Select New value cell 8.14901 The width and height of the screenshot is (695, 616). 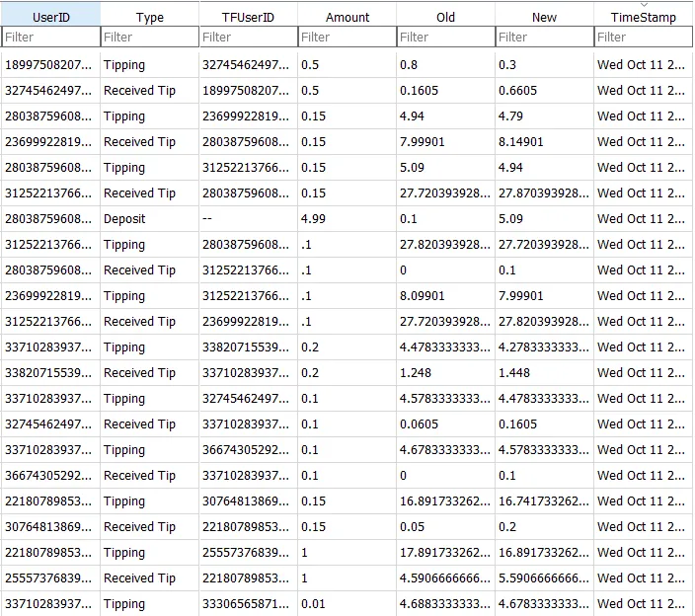tap(544, 142)
